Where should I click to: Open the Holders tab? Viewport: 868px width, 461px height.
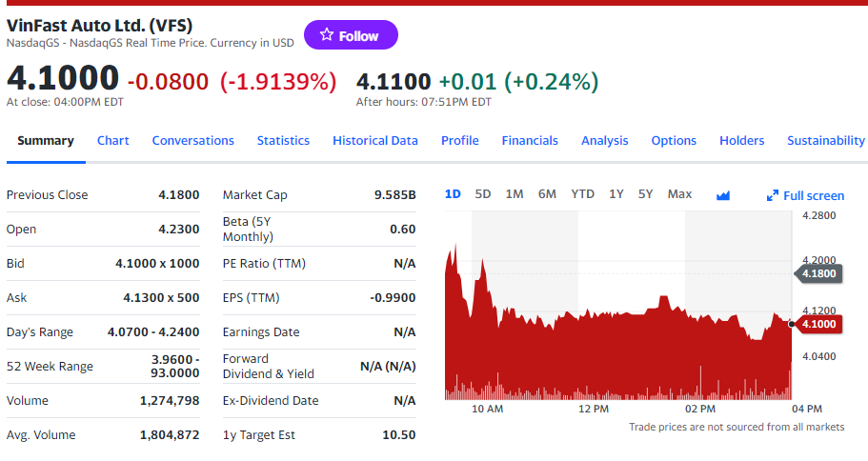[x=741, y=140]
